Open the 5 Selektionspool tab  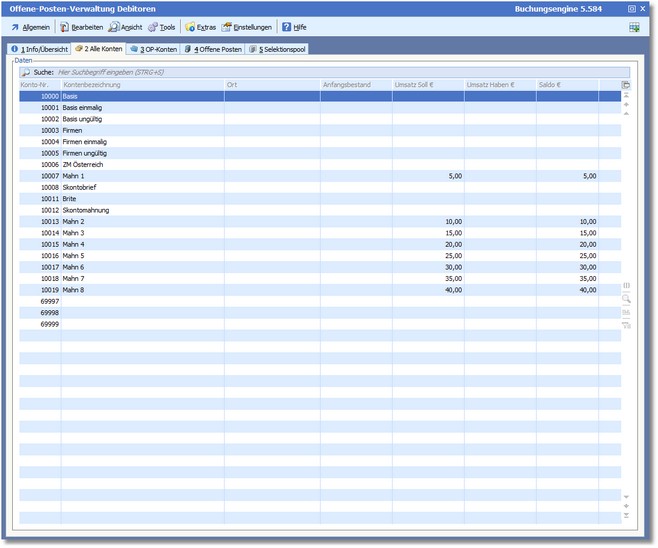(277, 48)
